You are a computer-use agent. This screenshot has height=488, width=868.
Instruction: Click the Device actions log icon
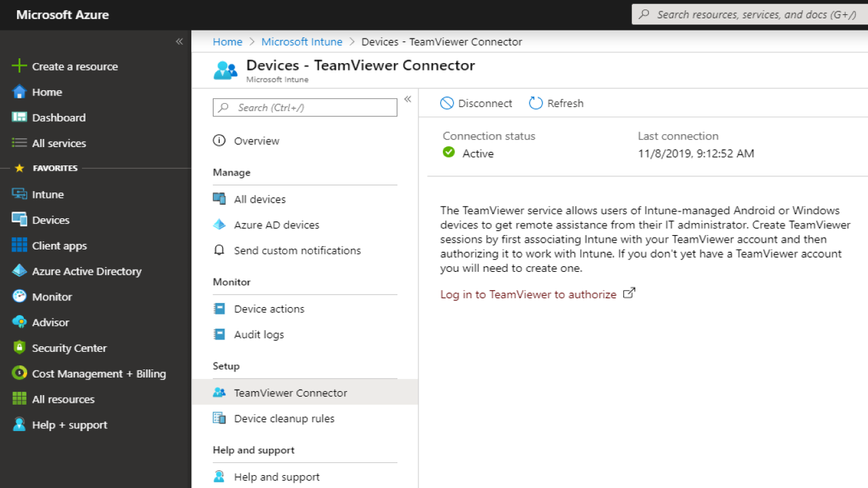coord(219,308)
